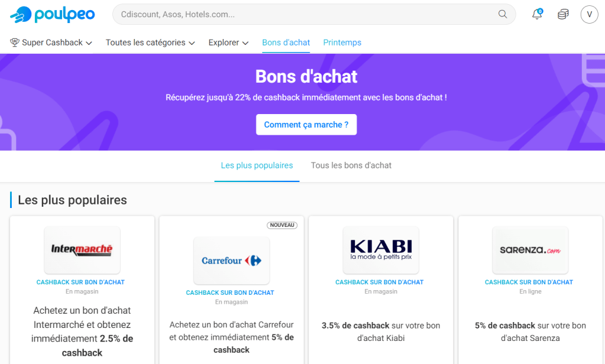This screenshot has height=364, width=605.
Task: Open the Printemps menu link
Action: tap(342, 43)
